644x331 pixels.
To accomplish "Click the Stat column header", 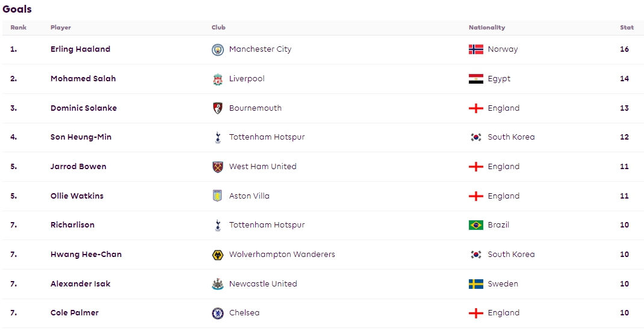I will click(x=627, y=28).
